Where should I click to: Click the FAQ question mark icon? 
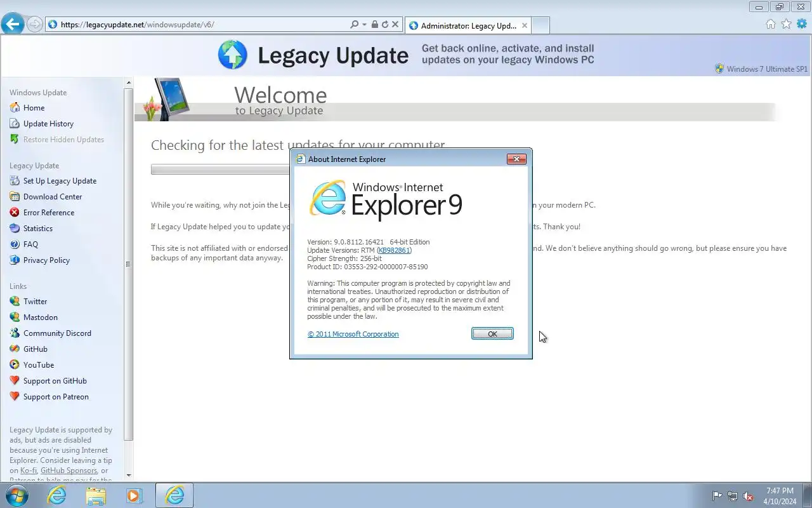click(15, 244)
